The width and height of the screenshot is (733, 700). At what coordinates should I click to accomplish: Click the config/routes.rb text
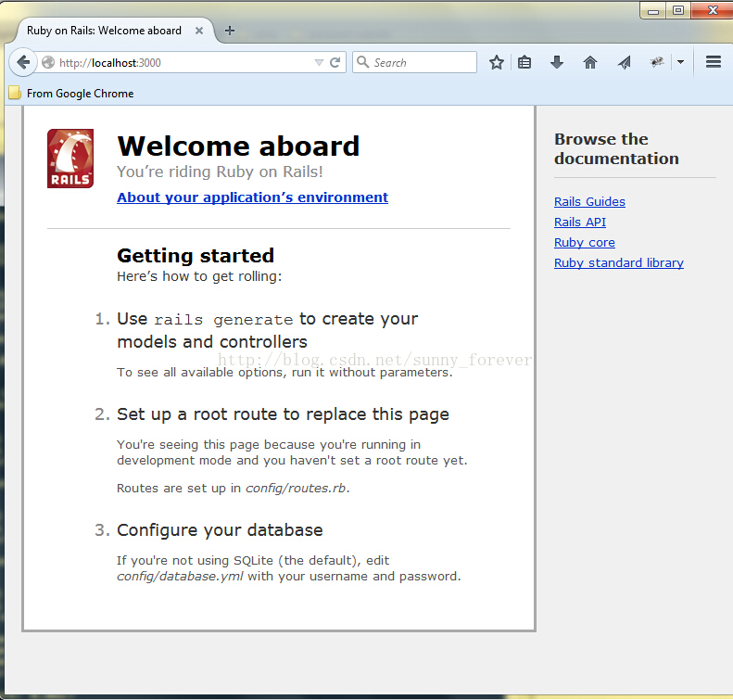(296, 489)
